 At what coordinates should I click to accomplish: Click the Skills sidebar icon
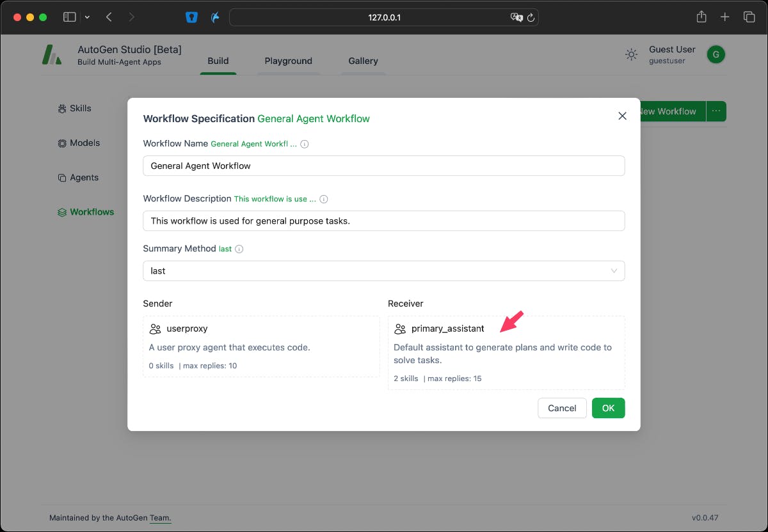(x=62, y=109)
